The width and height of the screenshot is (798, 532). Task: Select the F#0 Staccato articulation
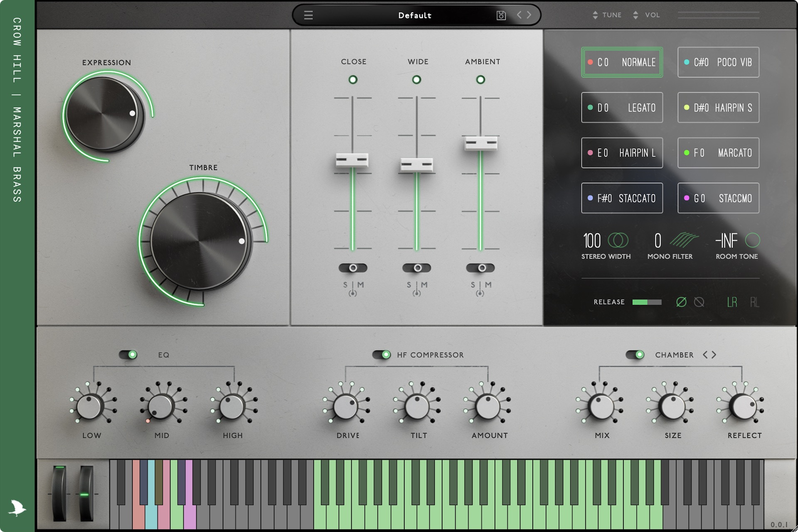click(622, 198)
